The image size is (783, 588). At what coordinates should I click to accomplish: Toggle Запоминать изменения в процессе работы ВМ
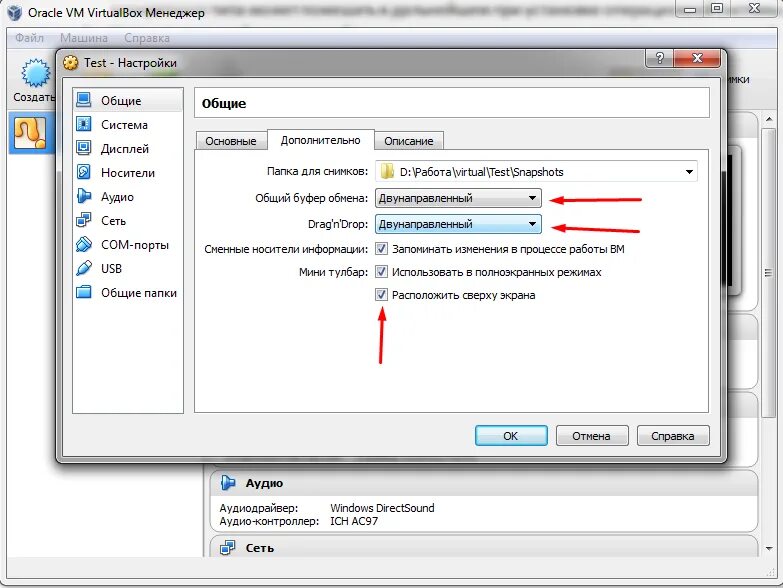(382, 249)
